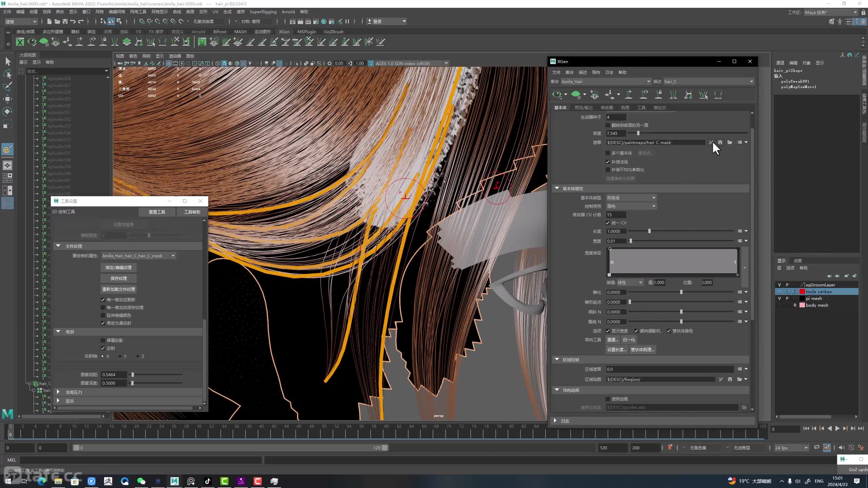The image size is (868, 488).
Task: Open WeChat from the taskbar
Action: (141, 481)
